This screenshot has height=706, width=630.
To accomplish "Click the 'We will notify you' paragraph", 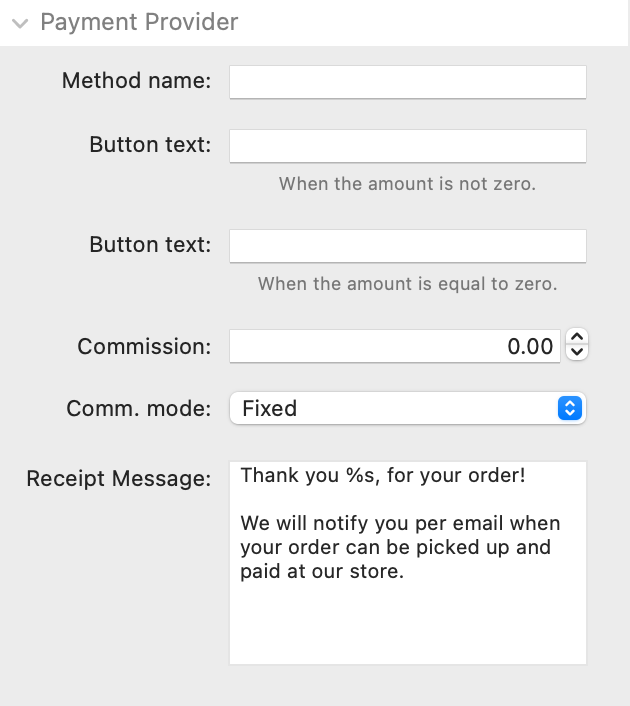I will coord(400,548).
